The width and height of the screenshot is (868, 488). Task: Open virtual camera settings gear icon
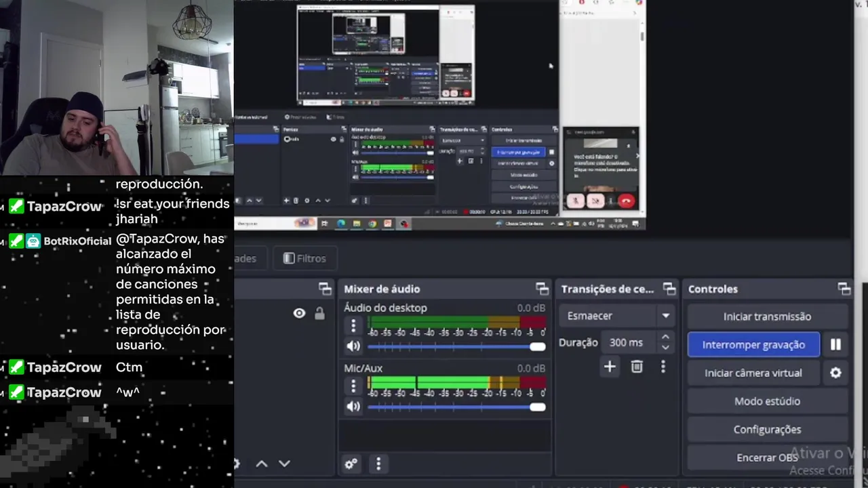coord(835,373)
